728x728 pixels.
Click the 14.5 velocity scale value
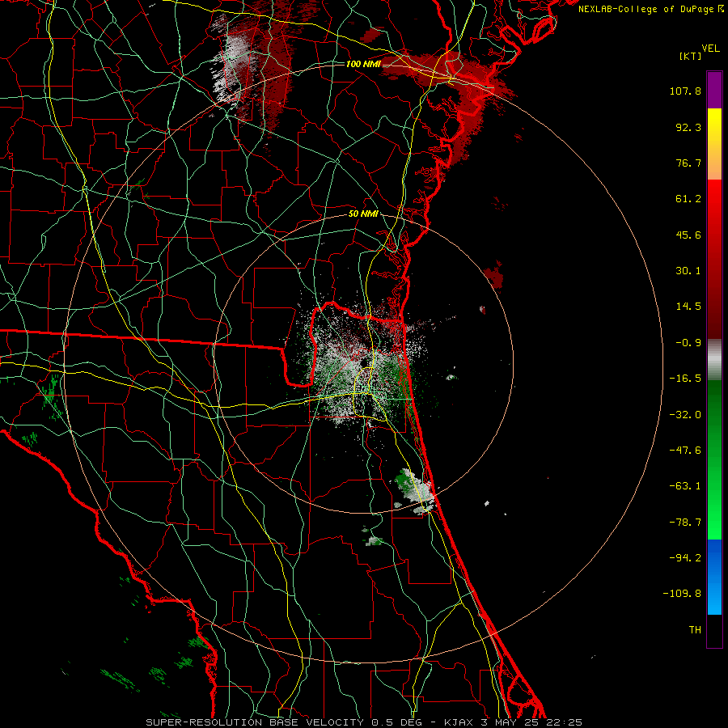pyautogui.click(x=688, y=307)
